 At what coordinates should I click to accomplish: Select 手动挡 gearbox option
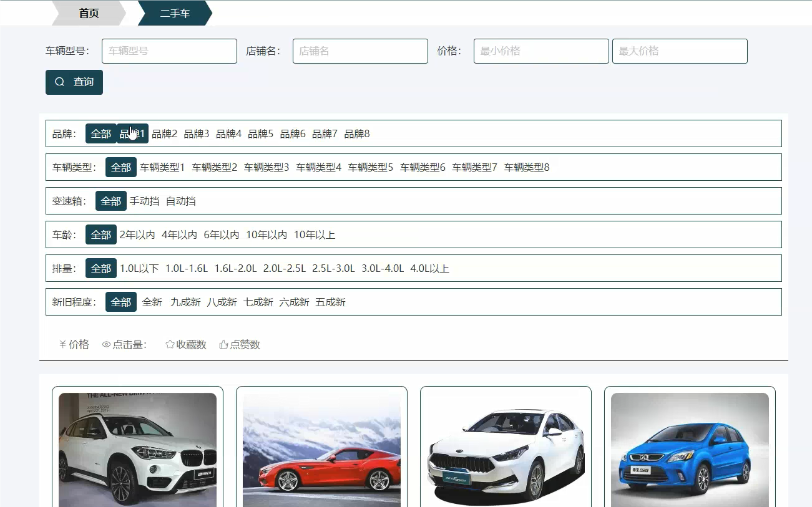click(143, 201)
